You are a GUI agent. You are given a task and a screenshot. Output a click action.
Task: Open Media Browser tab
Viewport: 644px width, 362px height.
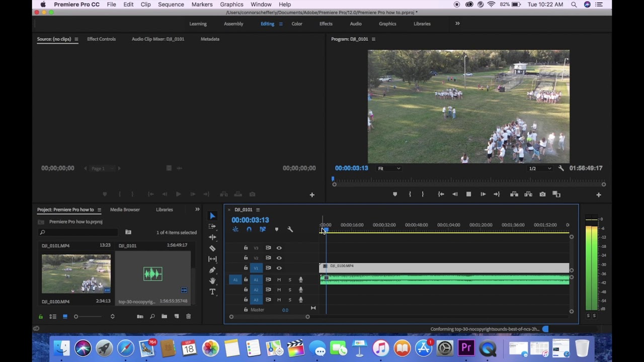click(125, 210)
